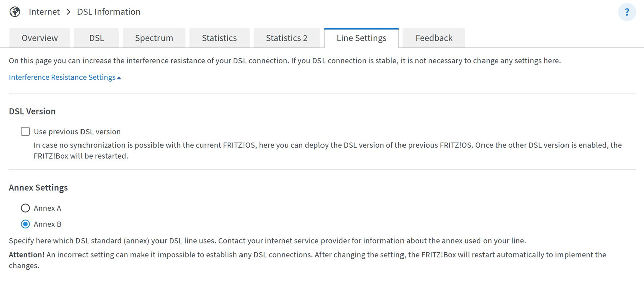Viewport: 644px width, 288px height.
Task: Click the DSL Information breadcrumb text
Action: click(109, 12)
